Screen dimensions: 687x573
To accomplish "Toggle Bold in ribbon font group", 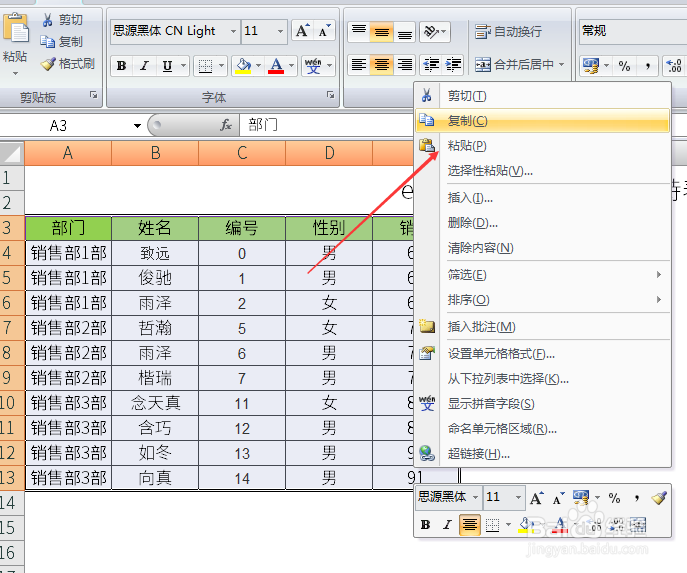I will click(121, 66).
